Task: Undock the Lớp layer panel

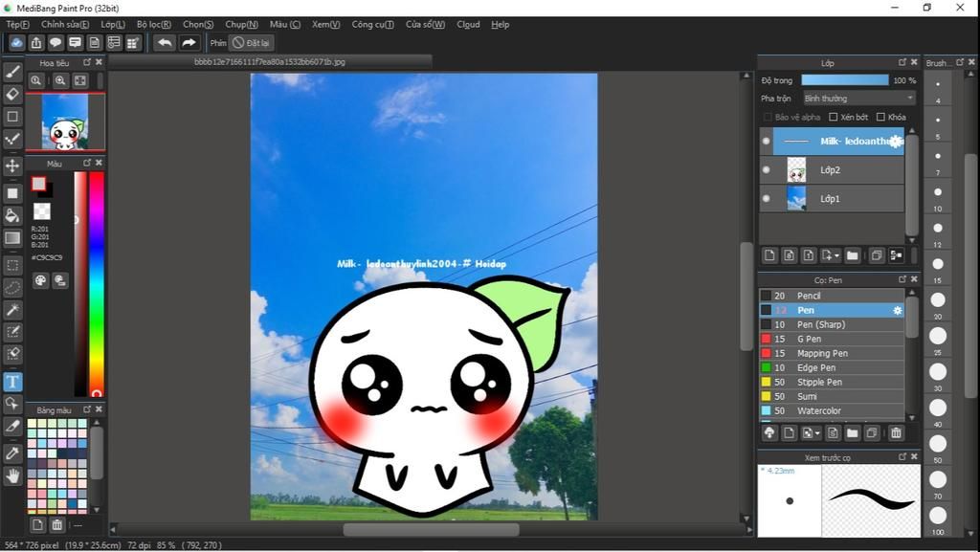Action: (x=902, y=62)
